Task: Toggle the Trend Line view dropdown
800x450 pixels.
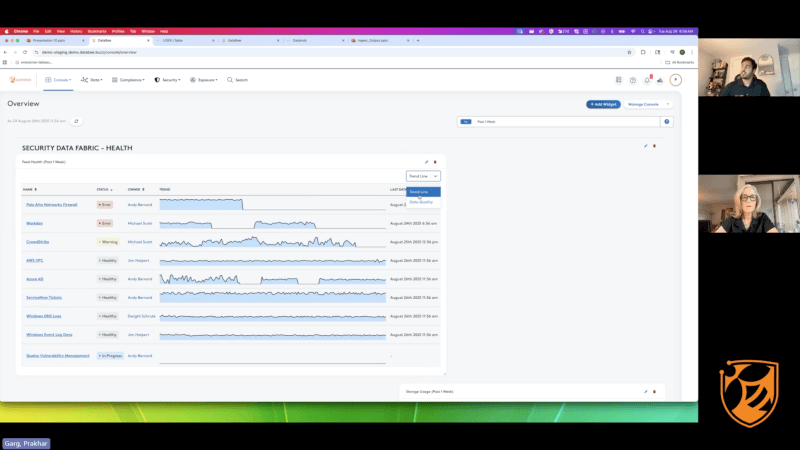Action: tap(423, 176)
